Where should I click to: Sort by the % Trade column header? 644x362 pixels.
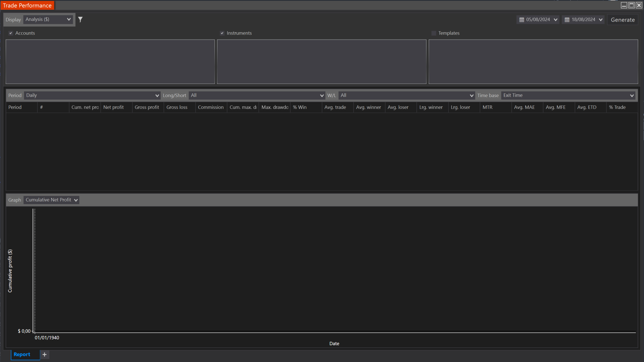[622, 107]
